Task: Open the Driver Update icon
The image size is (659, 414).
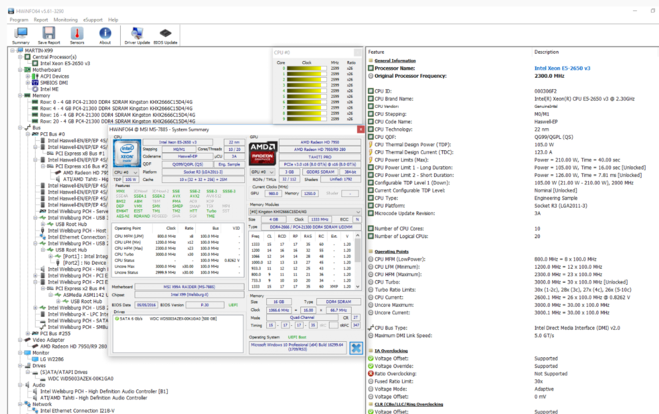Action: tap(136, 35)
